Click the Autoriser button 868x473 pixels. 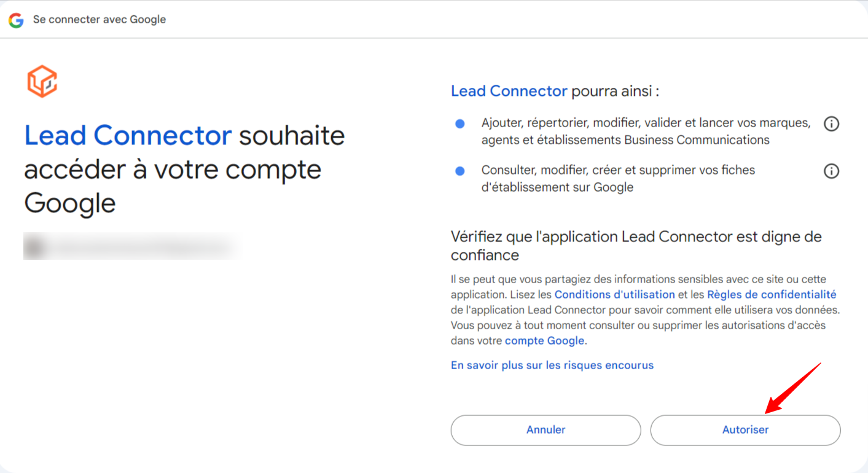[745, 430]
